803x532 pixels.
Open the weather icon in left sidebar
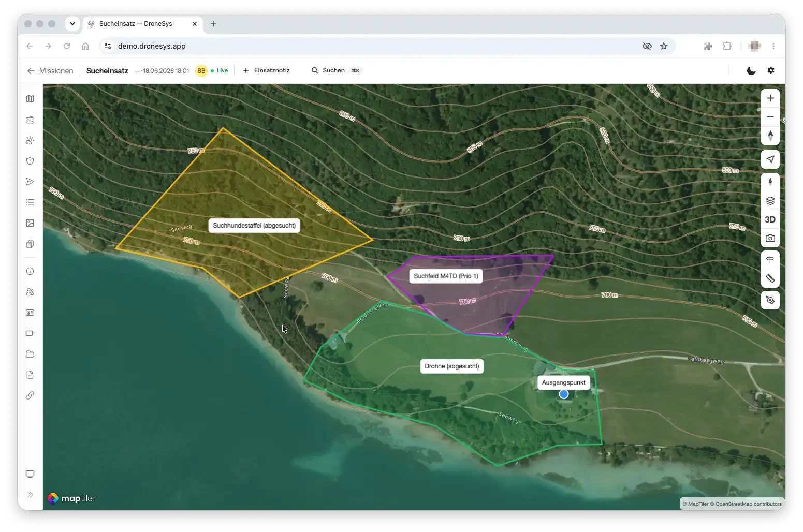click(x=30, y=140)
